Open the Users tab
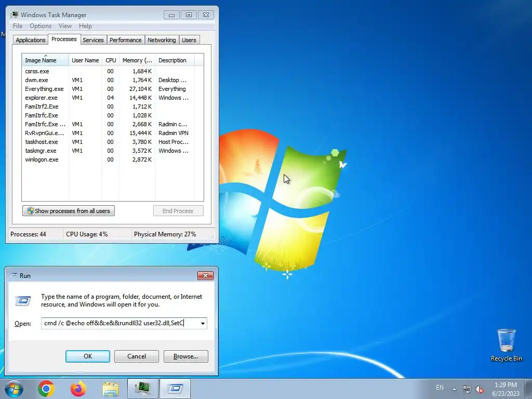The height and width of the screenshot is (399, 532). pos(189,40)
